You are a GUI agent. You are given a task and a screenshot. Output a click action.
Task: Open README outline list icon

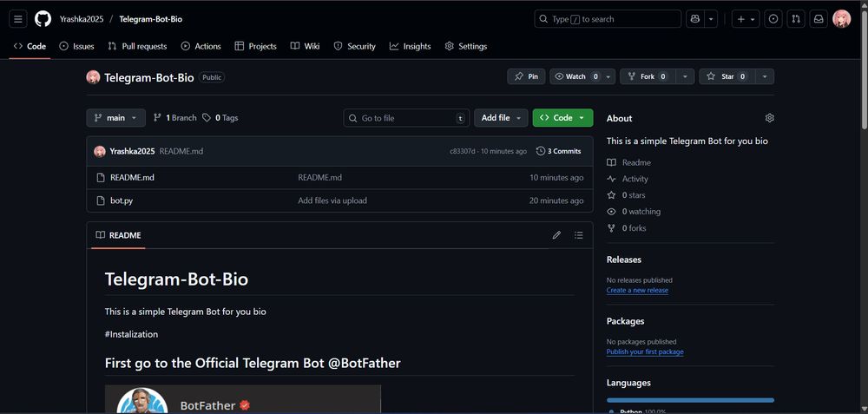(578, 235)
